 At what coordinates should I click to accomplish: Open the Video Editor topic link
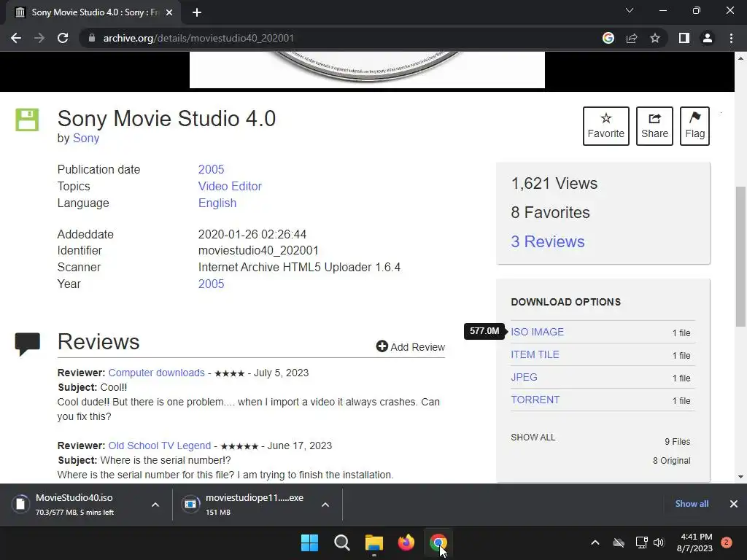click(x=230, y=186)
